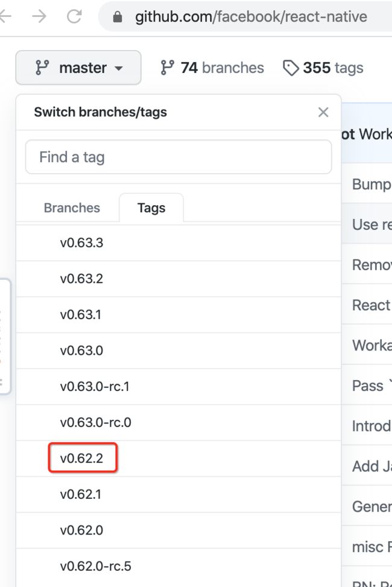Viewport: 392px width, 587px height.
Task: Click the padlock icon in address bar
Action: tap(118, 17)
